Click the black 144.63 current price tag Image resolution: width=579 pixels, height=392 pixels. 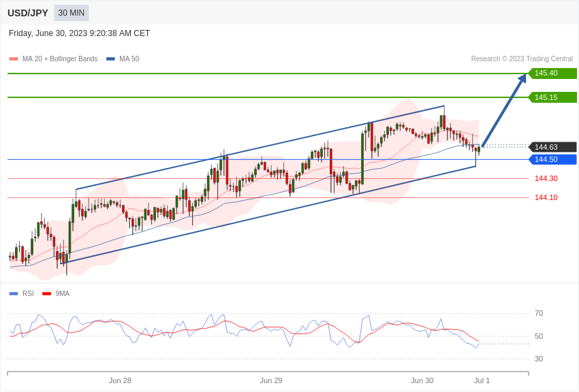pos(552,147)
